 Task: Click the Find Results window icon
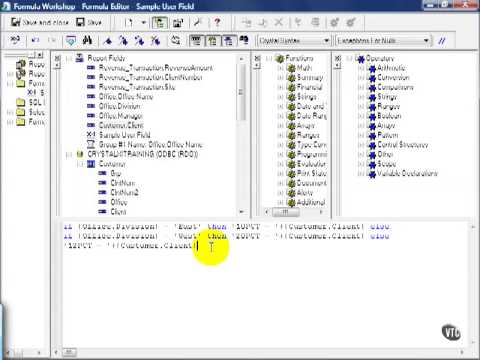[x=244, y=40]
